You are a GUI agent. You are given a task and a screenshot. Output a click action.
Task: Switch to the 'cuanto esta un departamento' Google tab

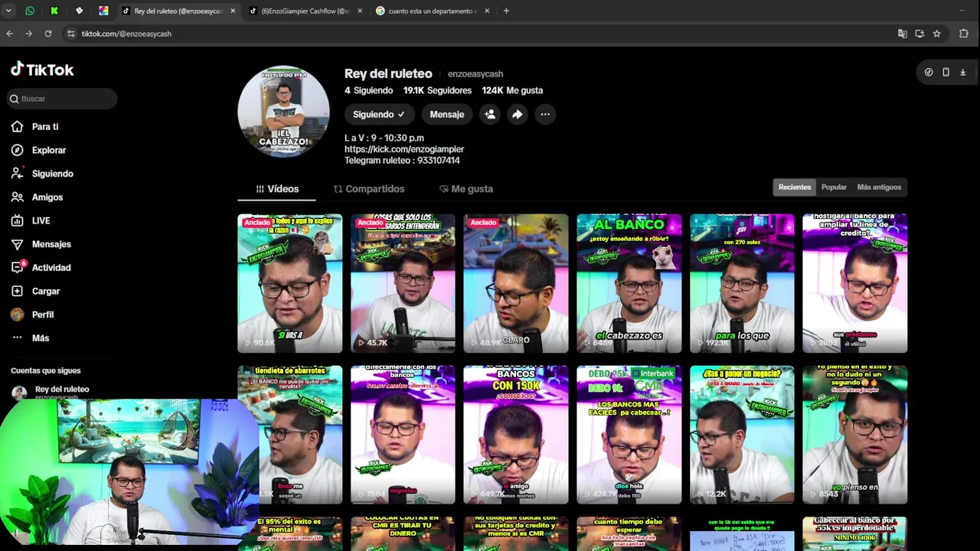click(x=432, y=11)
